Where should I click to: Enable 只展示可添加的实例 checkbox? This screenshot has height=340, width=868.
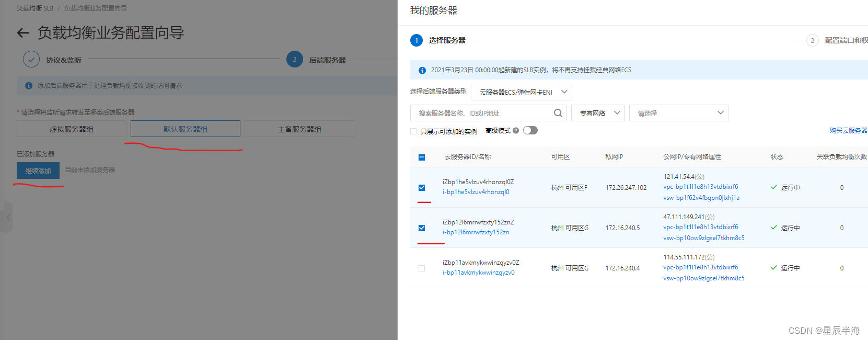[413, 131]
